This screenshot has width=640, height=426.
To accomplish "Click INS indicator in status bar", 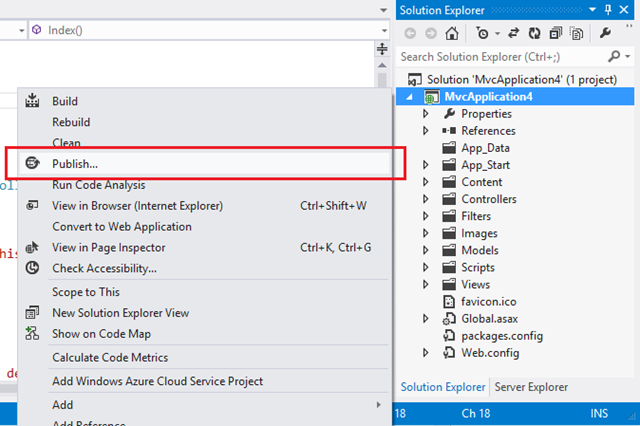I will click(599, 413).
